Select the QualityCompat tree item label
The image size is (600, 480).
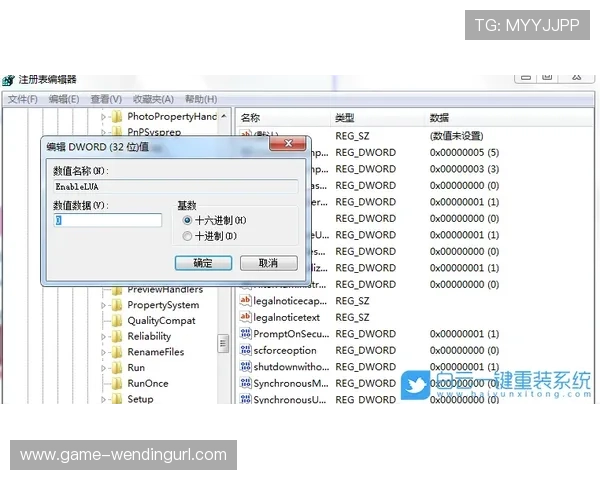point(161,321)
